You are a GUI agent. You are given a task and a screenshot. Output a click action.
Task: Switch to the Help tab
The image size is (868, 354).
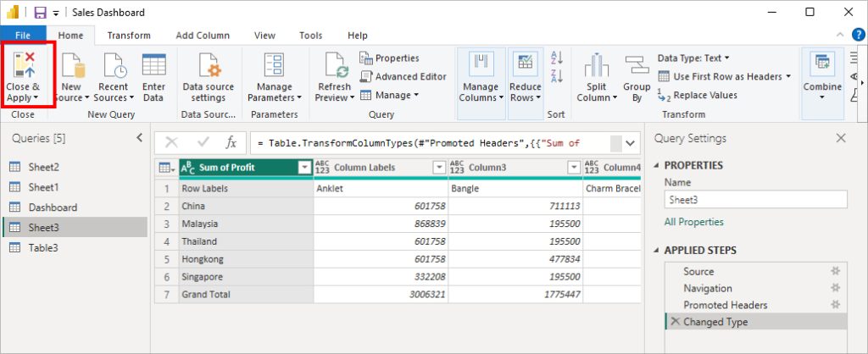[358, 36]
